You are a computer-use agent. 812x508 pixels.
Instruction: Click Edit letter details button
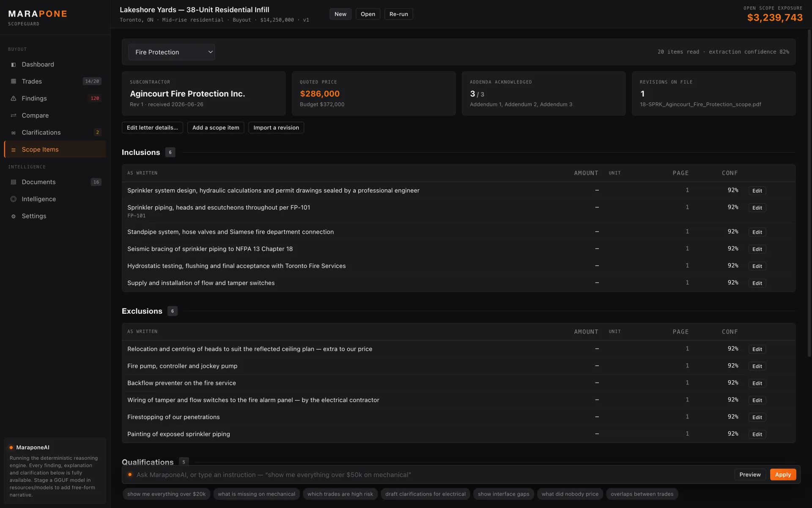click(x=152, y=127)
